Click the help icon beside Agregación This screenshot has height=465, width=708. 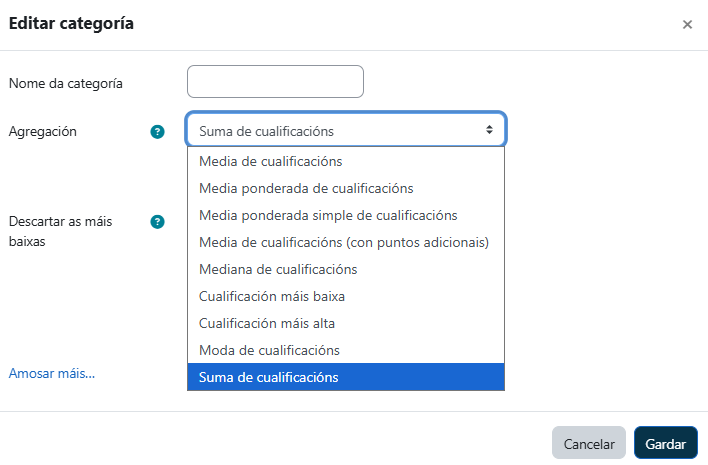click(x=157, y=132)
